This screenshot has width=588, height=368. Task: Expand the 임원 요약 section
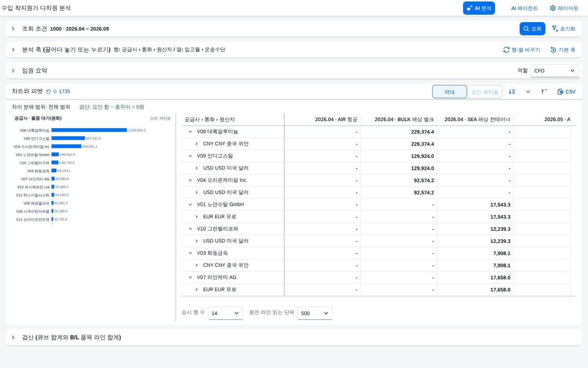13,71
